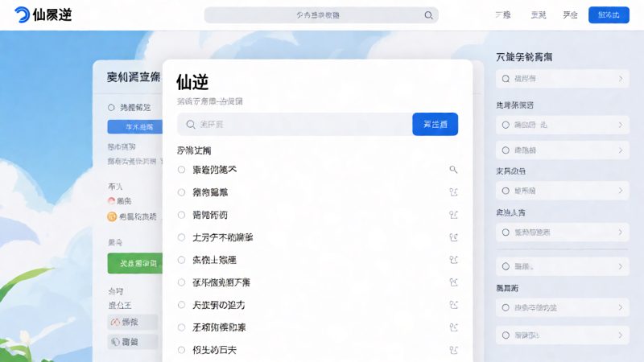Image resolution: width=644 pixels, height=362 pixels.
Task: Click the right-side icon on the fourth center list row
Action: tap(453, 237)
